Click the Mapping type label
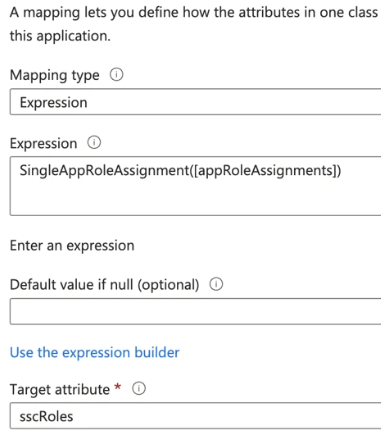381x448 pixels. [x=55, y=75]
